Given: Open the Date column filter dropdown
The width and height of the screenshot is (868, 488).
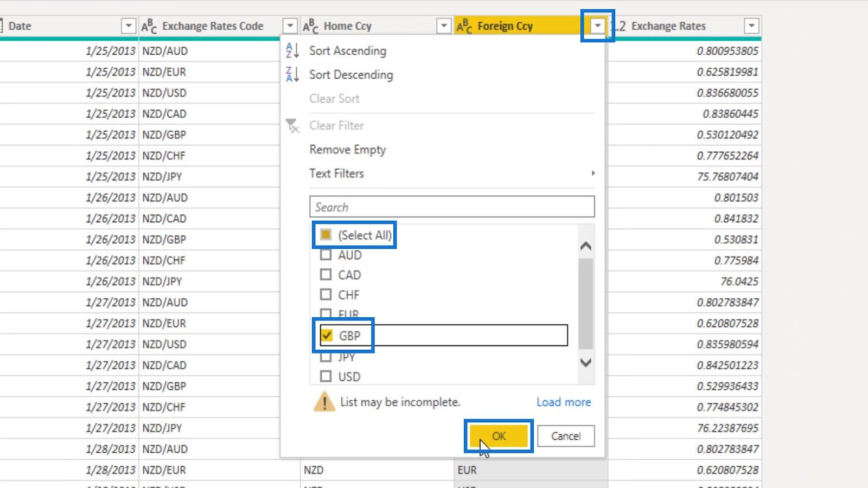Looking at the screenshot, I should [x=129, y=25].
